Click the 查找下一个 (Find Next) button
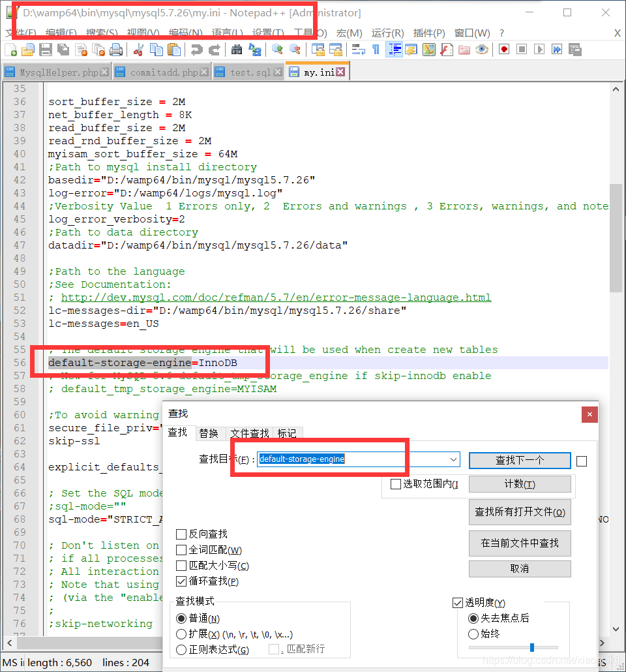 click(520, 460)
